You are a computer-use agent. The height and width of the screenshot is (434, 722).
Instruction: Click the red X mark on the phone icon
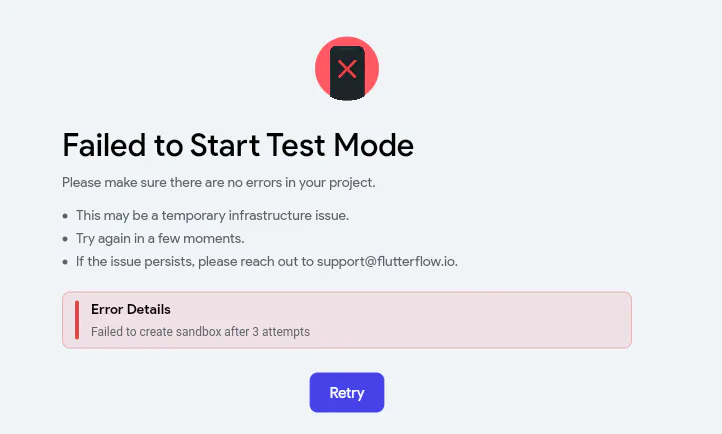(x=347, y=69)
